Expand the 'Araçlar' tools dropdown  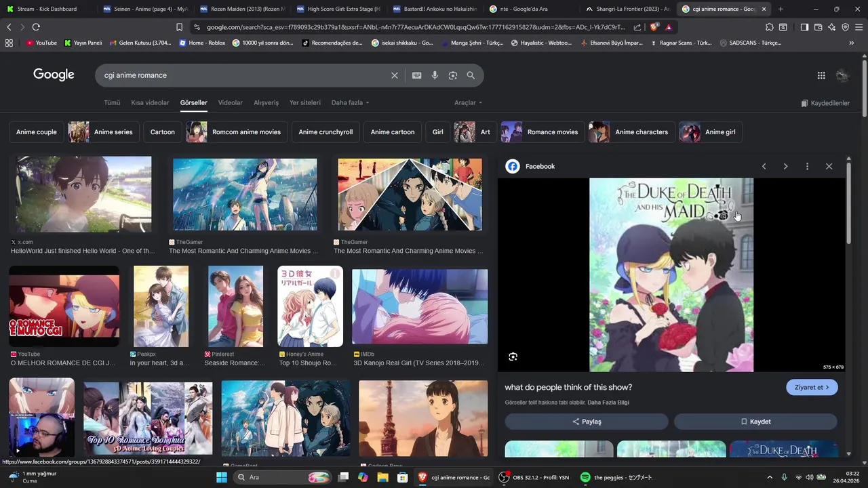[468, 103]
